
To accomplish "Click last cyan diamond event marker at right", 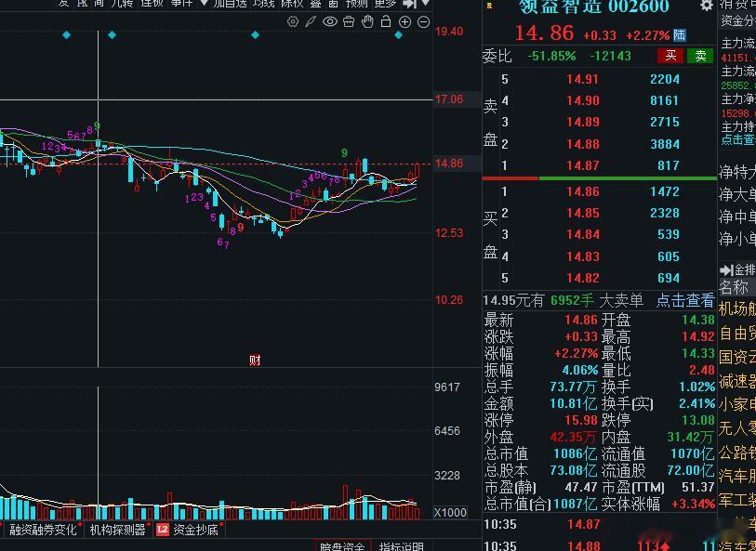I will (398, 34).
